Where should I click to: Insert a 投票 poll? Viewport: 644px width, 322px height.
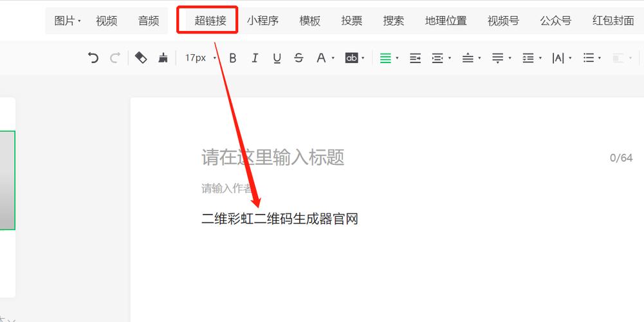pyautogui.click(x=351, y=21)
